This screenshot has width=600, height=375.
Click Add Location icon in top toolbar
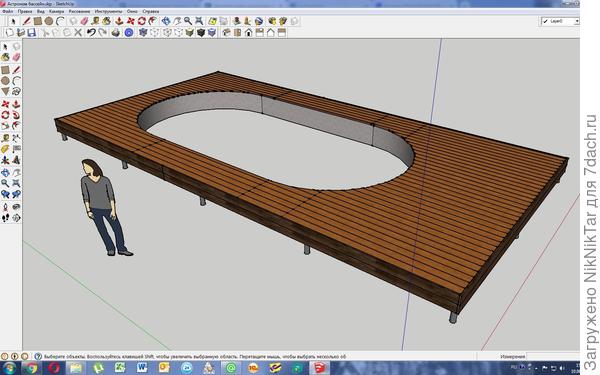click(x=212, y=21)
